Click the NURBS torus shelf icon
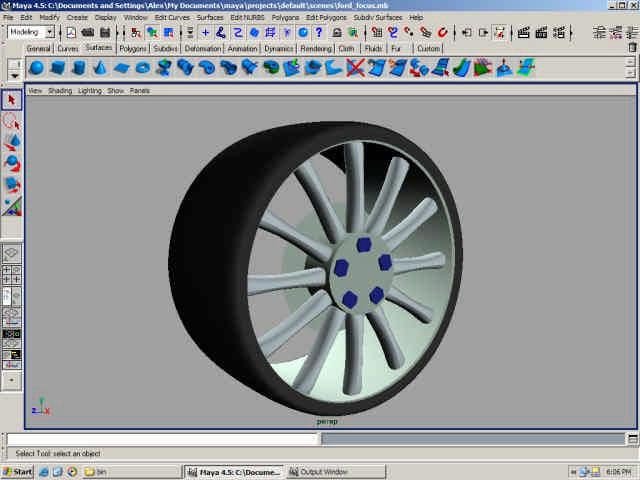Image resolution: width=640 pixels, height=480 pixels. (143, 68)
